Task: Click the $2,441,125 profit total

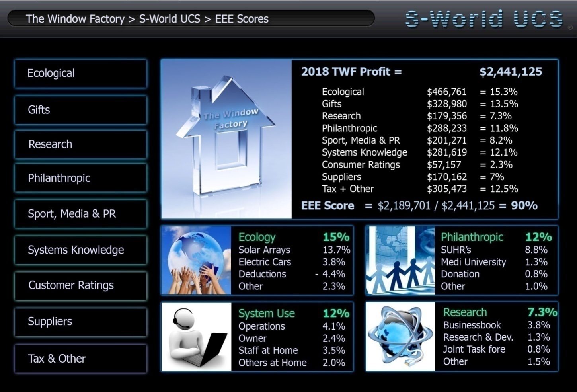Action: 511,72
